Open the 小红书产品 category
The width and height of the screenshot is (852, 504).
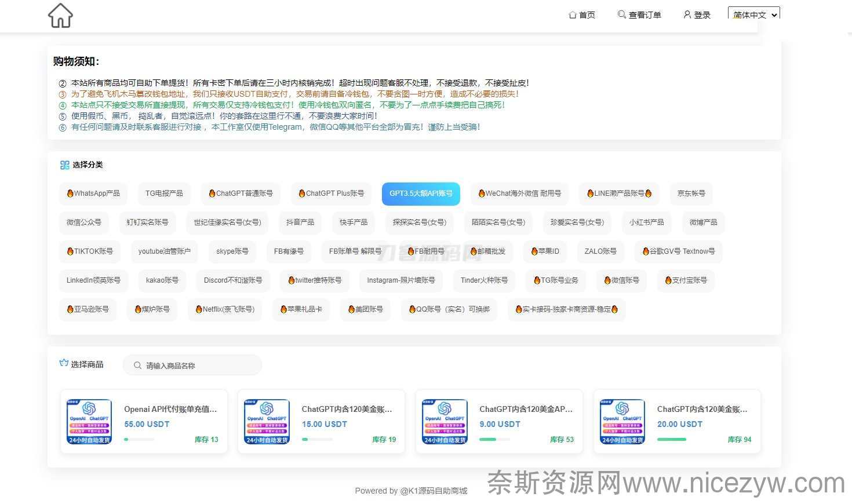coord(647,222)
